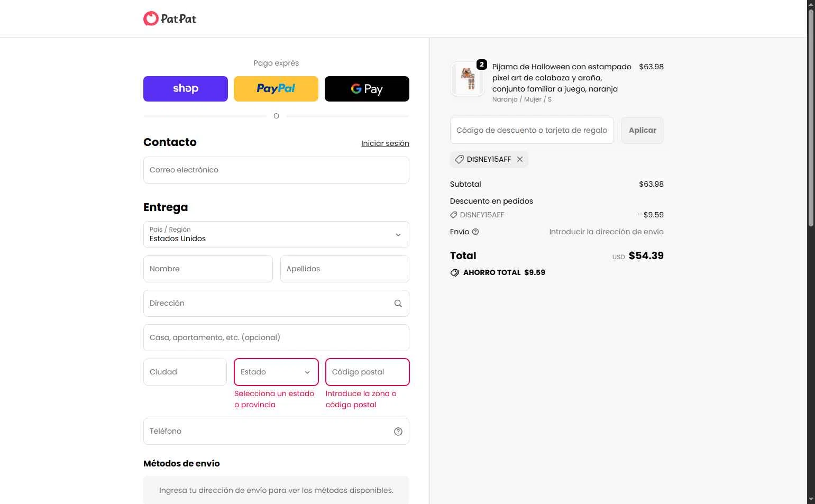Click the tag icon beside discount line
Screen dimensions: 815x504
(x=454, y=215)
